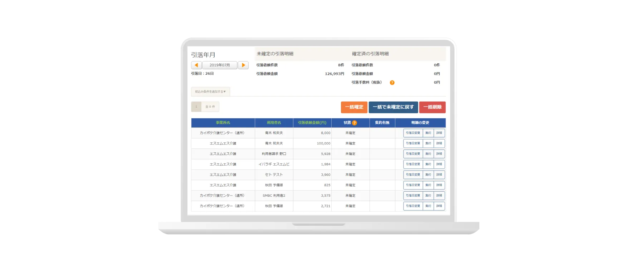Click 一括で未確定に戻す button
Viewport: 644px width, 266px height.
(x=393, y=107)
